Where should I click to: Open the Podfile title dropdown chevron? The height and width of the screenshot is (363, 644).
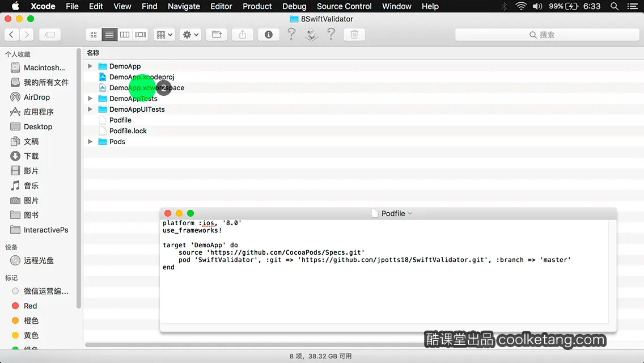[410, 213]
